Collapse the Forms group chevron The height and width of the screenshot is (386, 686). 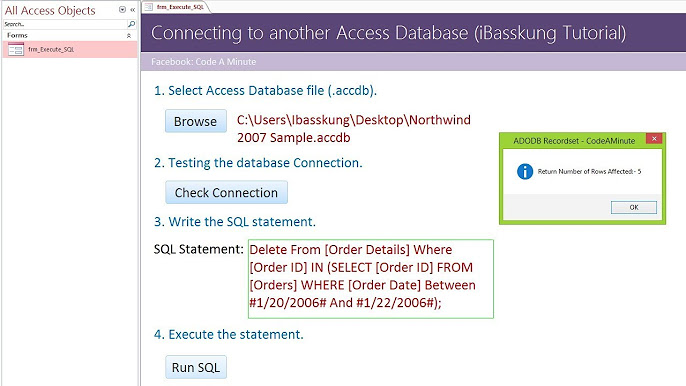point(129,35)
